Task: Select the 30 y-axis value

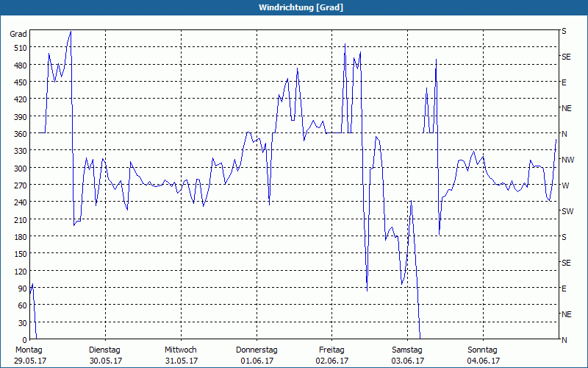Action: pyautogui.click(x=23, y=323)
